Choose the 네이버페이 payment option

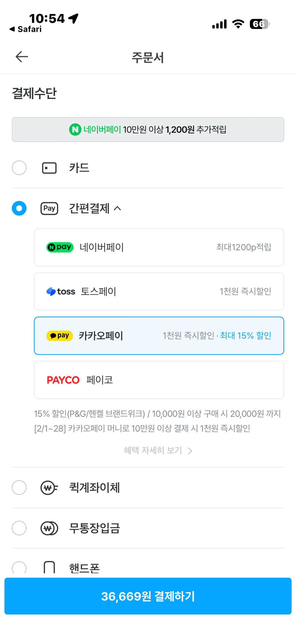[159, 247]
